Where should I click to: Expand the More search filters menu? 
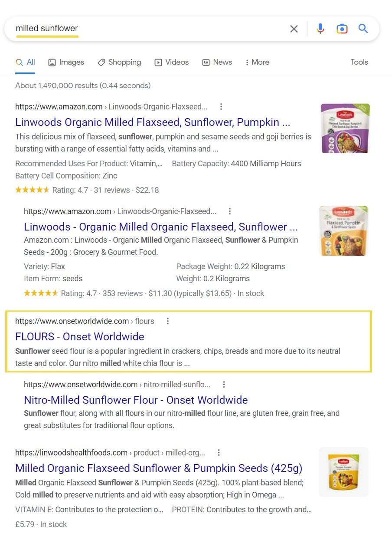pyautogui.click(x=257, y=62)
